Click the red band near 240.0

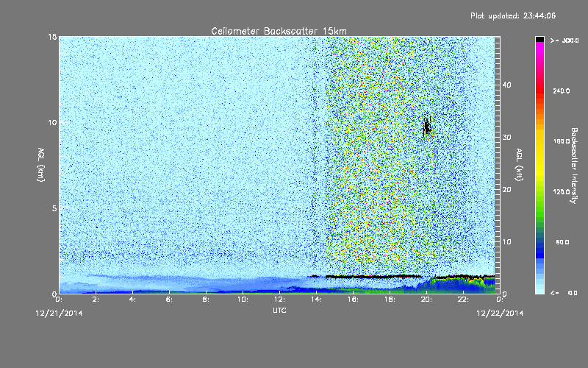click(539, 91)
